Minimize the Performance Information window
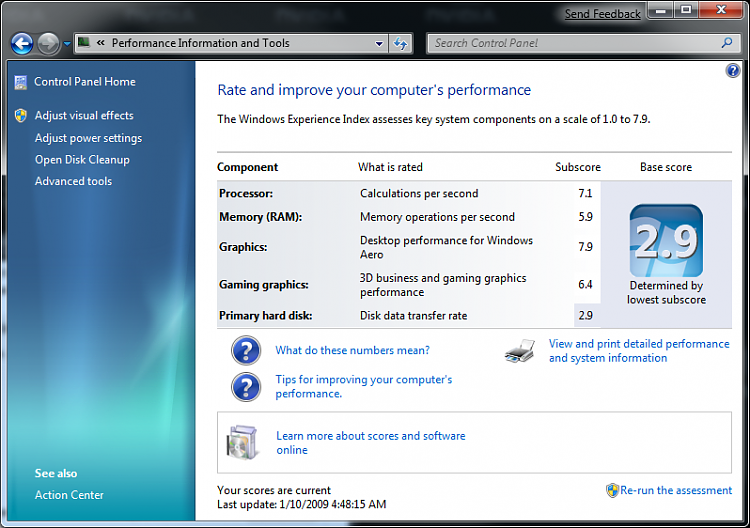Screen dimensions: 750x528 point(661,10)
